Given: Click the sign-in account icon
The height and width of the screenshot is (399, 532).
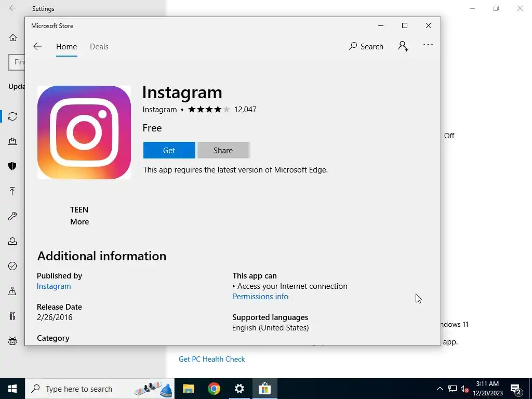Looking at the screenshot, I should (403, 46).
